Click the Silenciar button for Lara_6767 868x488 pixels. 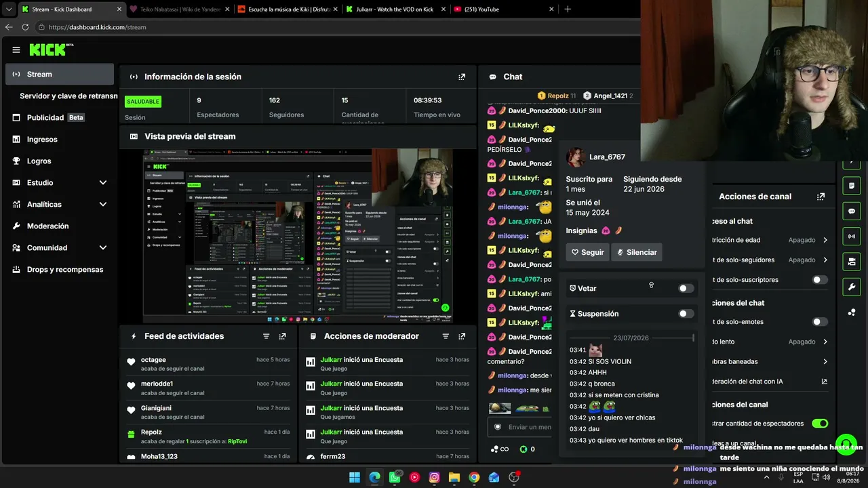[x=636, y=252]
